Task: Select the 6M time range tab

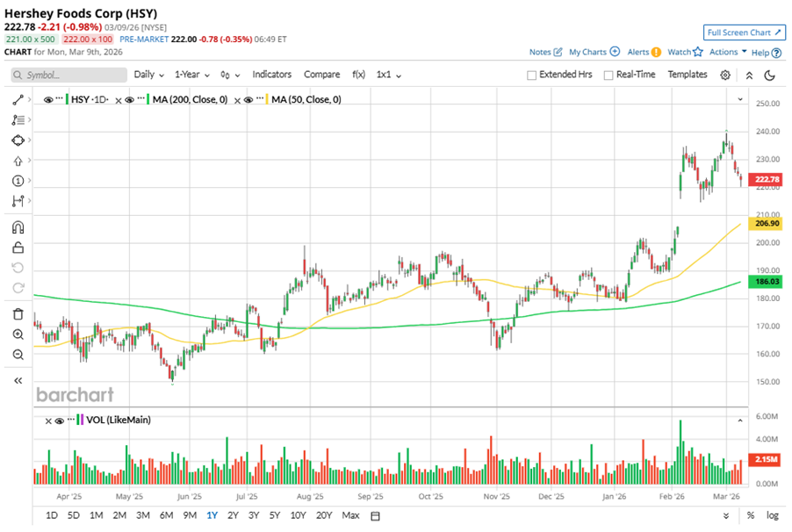Action: tap(166, 514)
